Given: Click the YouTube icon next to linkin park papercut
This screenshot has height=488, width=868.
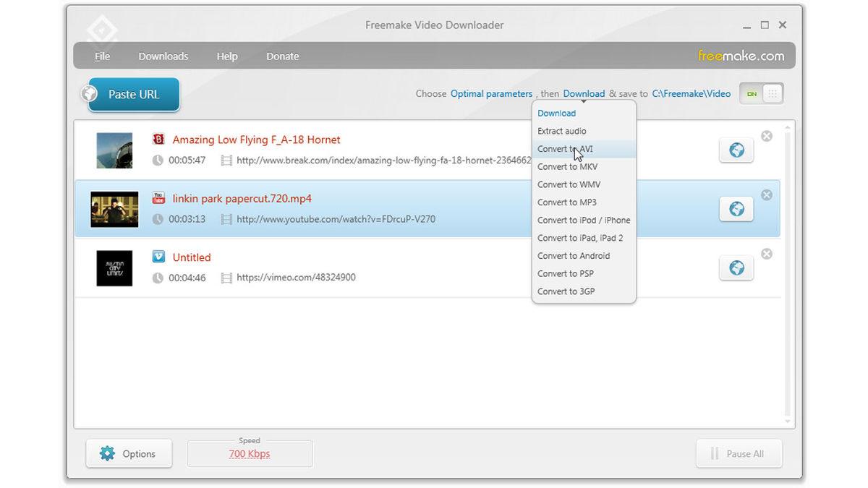Looking at the screenshot, I should pos(159,197).
